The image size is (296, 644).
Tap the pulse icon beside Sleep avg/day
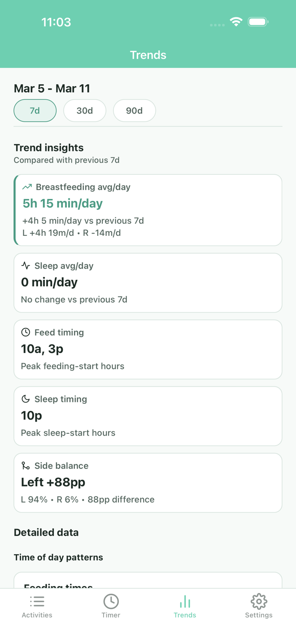pos(26,266)
